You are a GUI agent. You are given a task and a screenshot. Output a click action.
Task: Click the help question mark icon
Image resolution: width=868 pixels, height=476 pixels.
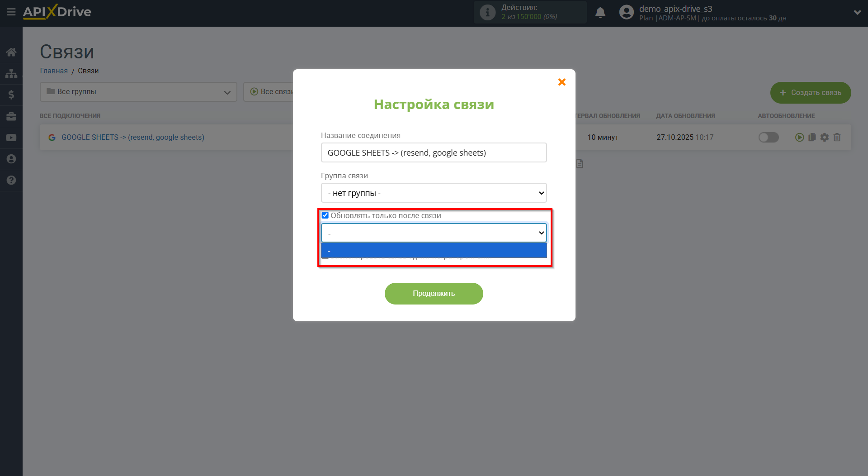click(11, 180)
